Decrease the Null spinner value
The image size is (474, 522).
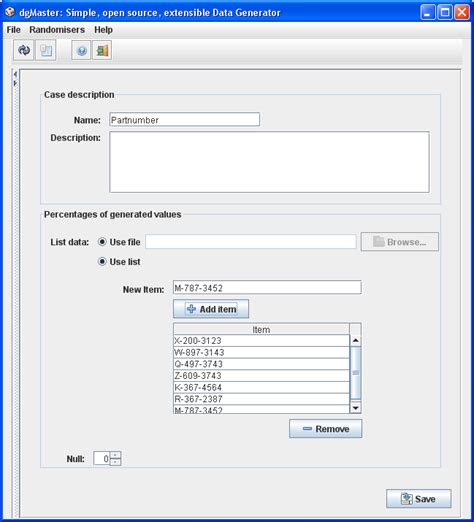tap(115, 462)
